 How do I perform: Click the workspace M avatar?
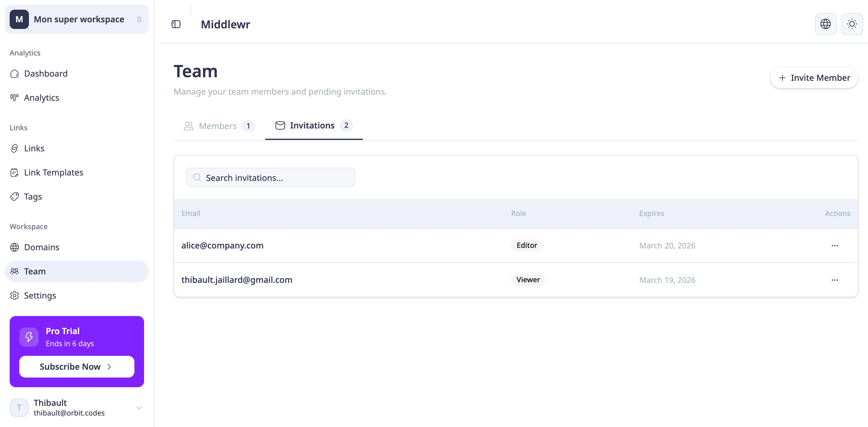point(19,19)
